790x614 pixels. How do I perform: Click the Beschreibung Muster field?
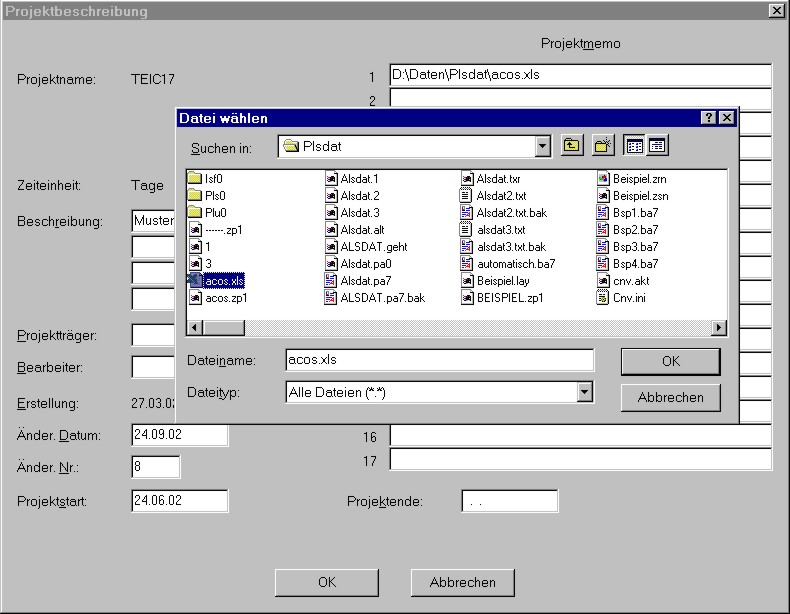pyautogui.click(x=153, y=221)
